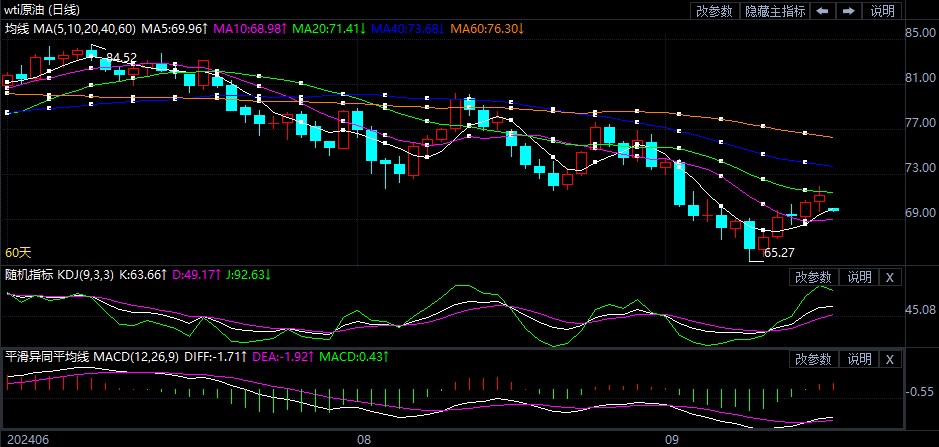Close the KDJ indicator panel

[890, 277]
